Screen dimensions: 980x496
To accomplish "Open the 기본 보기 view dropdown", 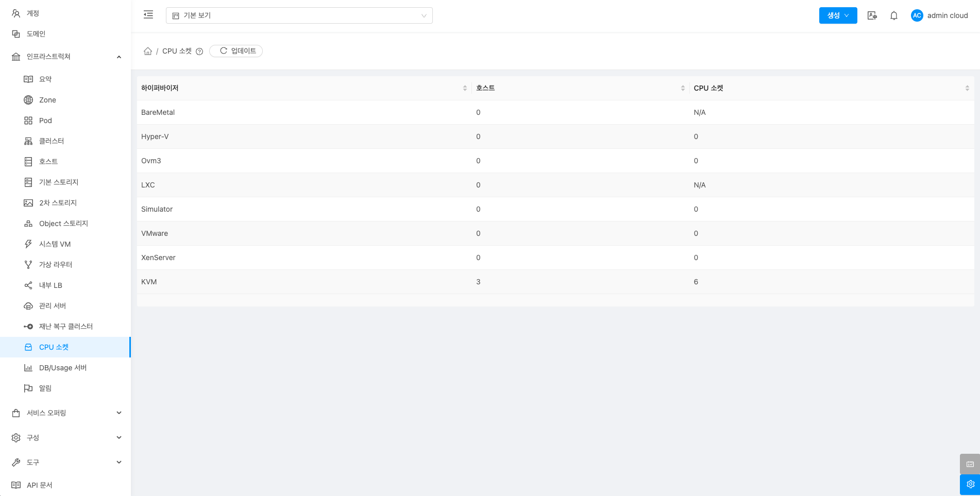I will click(x=299, y=15).
